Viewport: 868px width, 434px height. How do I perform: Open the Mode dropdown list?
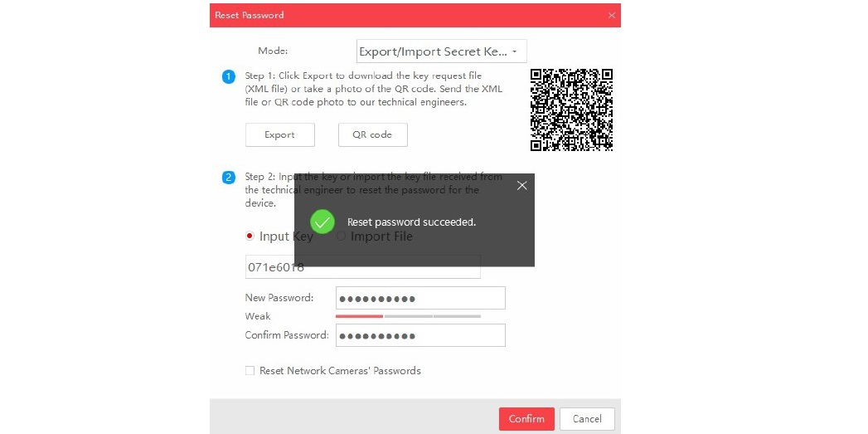click(441, 51)
